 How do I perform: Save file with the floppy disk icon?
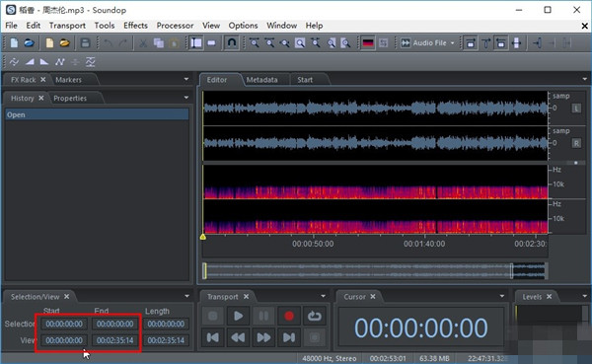coord(85,43)
